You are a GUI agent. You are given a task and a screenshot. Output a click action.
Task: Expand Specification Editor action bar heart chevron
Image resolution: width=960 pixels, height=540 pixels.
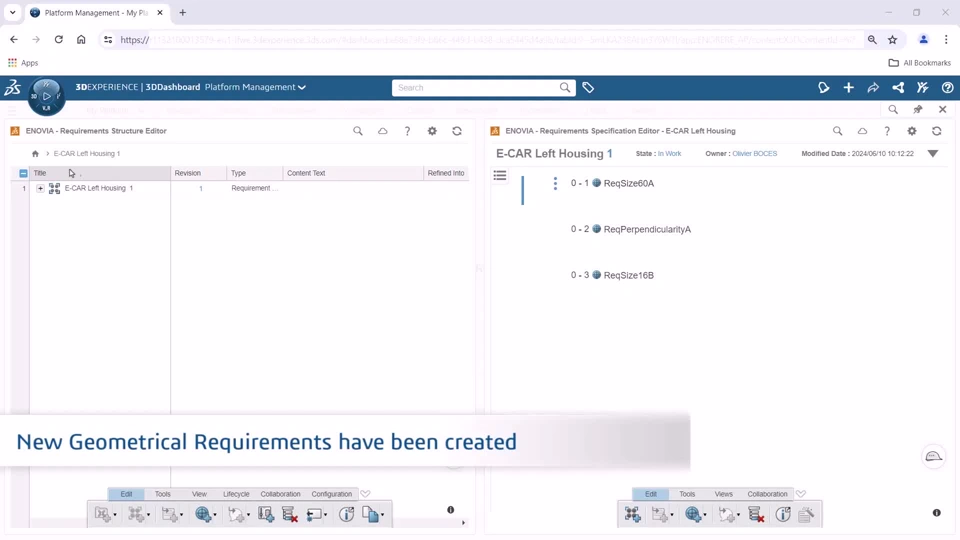[x=801, y=494]
